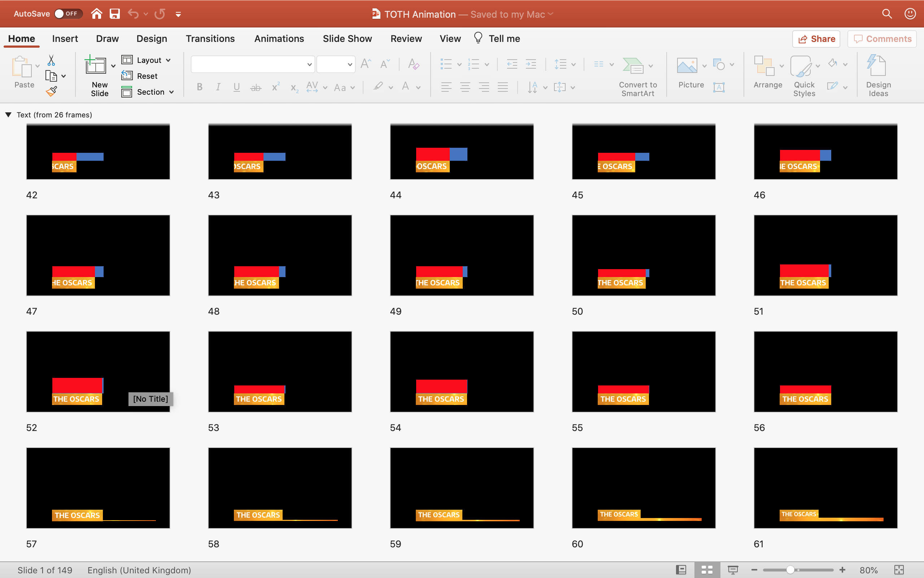924x578 pixels.
Task: Toggle italic formatting
Action: tap(218, 87)
